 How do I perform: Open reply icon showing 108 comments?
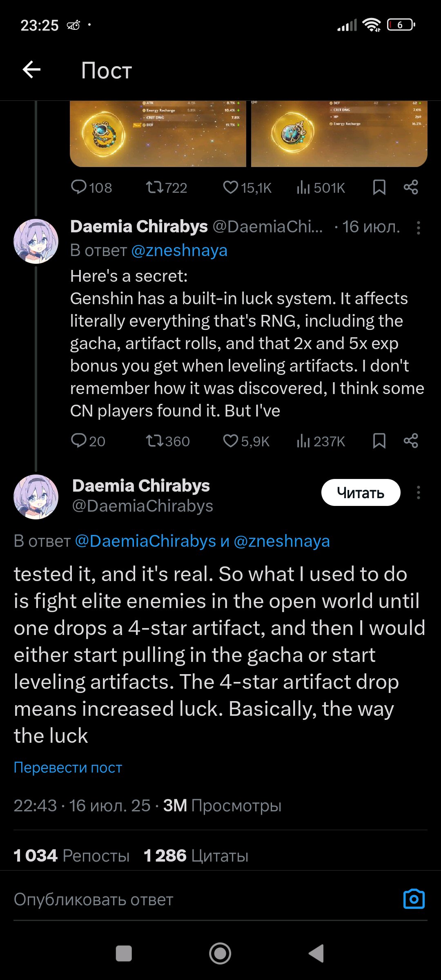tap(78, 187)
